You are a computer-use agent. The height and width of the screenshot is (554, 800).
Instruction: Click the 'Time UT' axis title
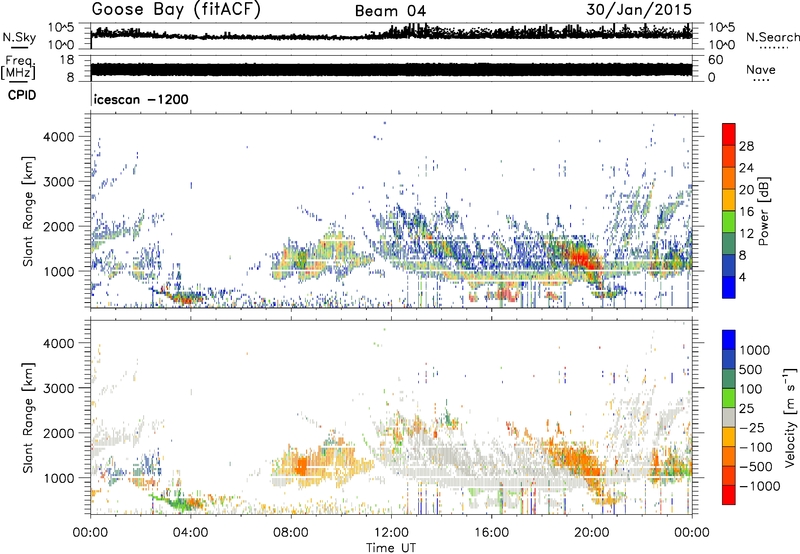coord(391,548)
